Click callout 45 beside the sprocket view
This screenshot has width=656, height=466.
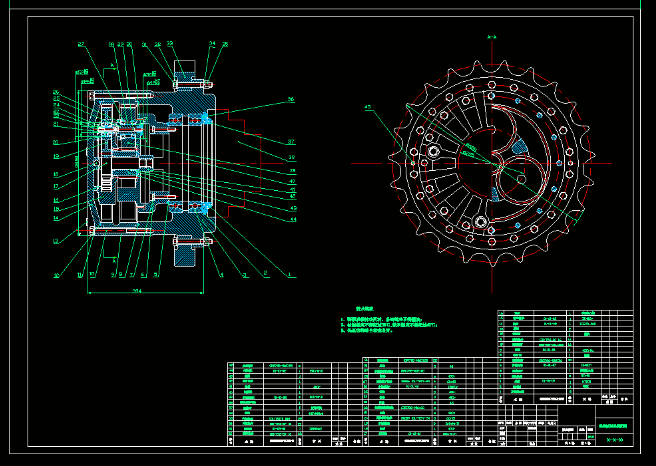point(368,107)
